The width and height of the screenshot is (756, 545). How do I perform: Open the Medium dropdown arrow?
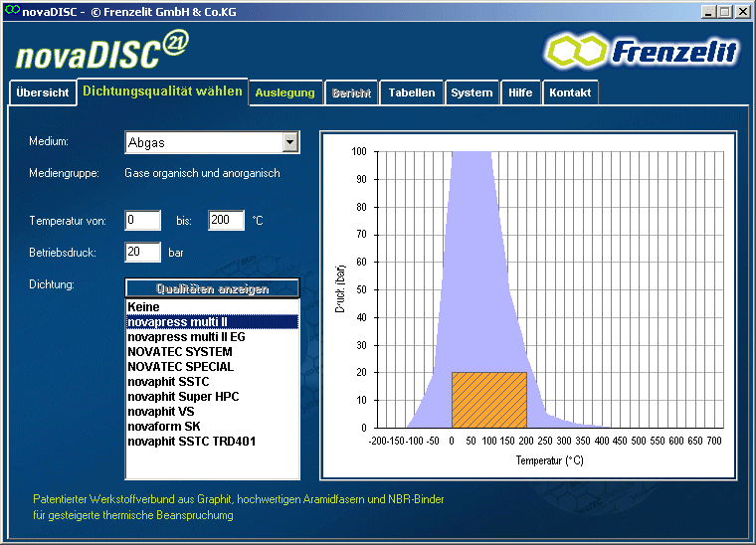pos(289,142)
